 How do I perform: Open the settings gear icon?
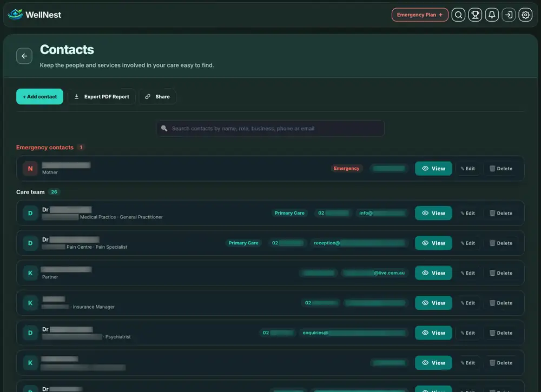tap(525, 15)
